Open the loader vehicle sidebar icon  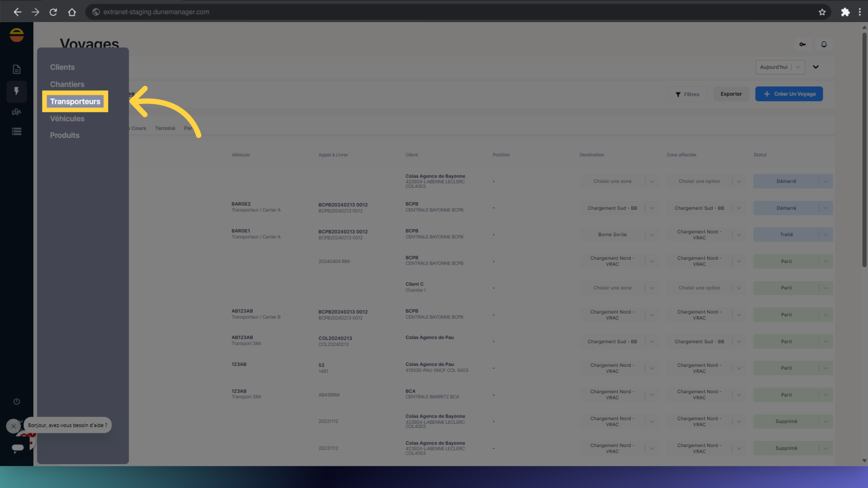tap(17, 112)
